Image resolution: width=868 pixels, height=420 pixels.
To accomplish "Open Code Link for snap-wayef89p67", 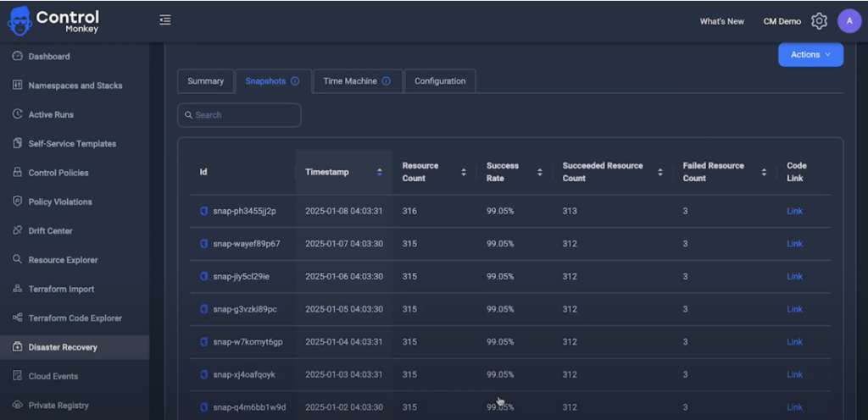I will pyautogui.click(x=794, y=244).
